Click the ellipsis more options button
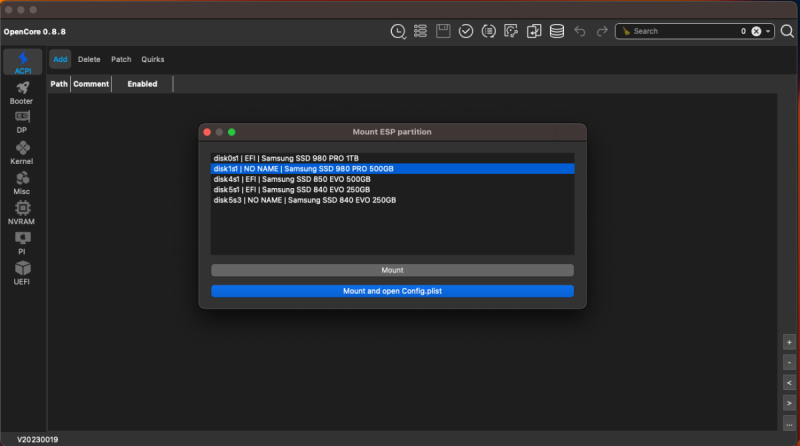800x446 pixels. 789,424
